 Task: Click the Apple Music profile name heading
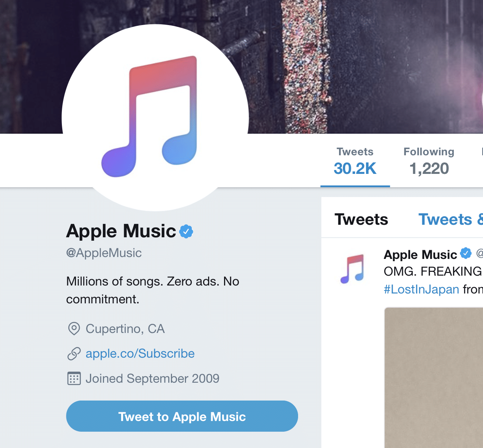(x=121, y=231)
